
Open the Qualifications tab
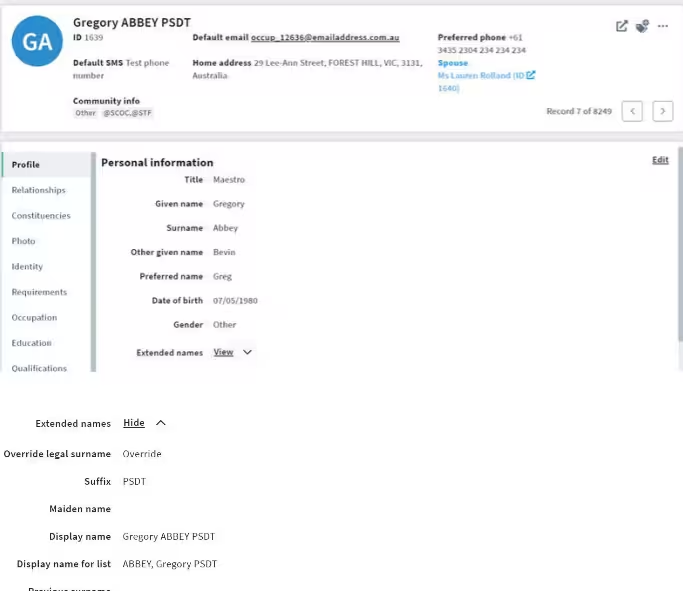pos(39,368)
